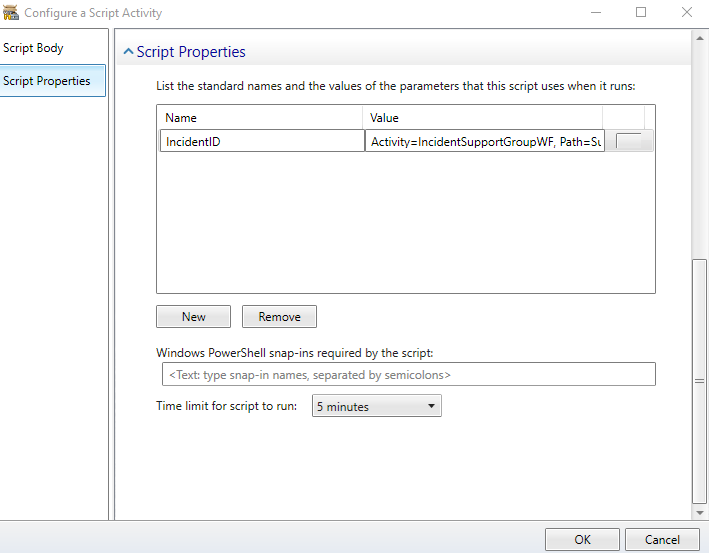Click the dropdown arrow of time limit
709x553 pixels.
(431, 406)
